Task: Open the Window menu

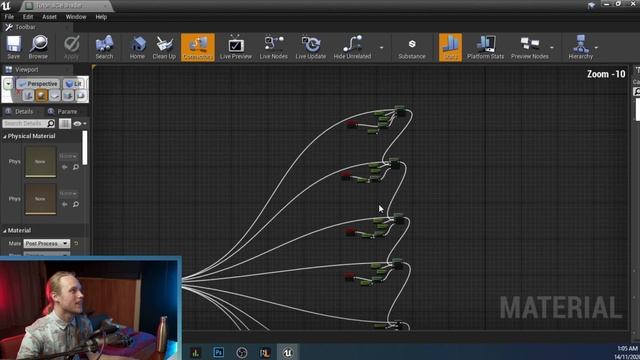Action: [x=76, y=17]
